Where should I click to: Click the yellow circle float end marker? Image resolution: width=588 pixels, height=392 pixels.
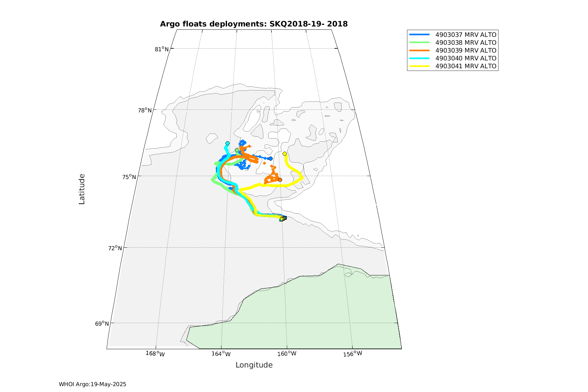pyautogui.click(x=285, y=154)
